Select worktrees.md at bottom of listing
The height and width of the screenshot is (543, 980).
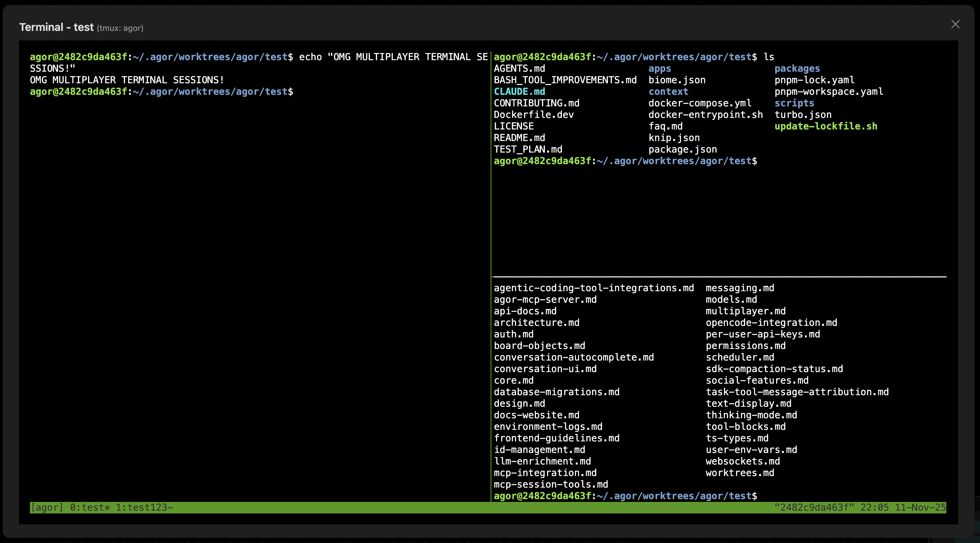click(740, 473)
